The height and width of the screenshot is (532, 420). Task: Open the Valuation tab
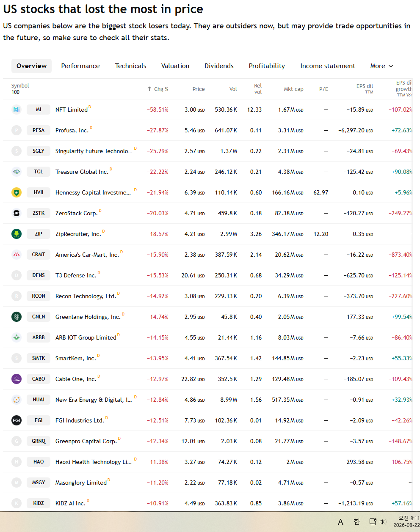click(175, 66)
